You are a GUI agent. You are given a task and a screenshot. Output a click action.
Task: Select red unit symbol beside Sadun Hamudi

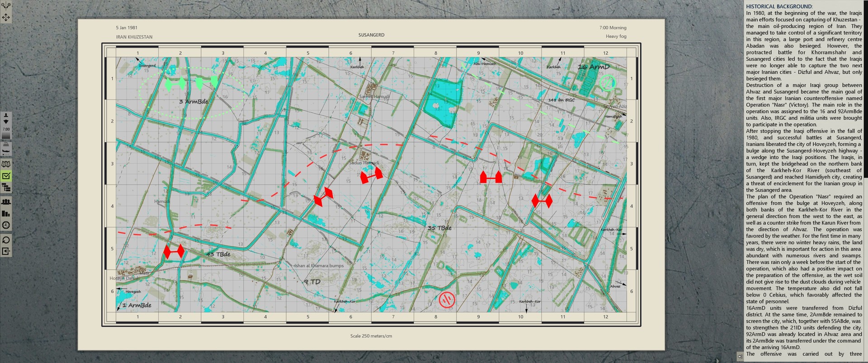pos(371,176)
